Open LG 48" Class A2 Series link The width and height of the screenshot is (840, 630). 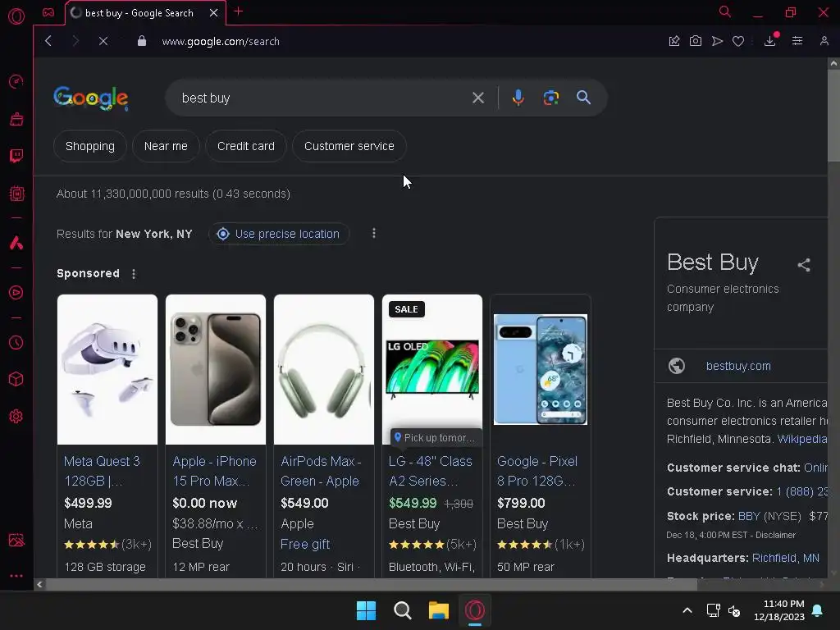tap(430, 471)
